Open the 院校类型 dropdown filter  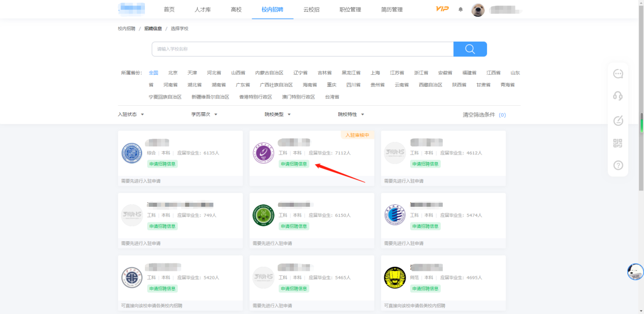[278, 114]
